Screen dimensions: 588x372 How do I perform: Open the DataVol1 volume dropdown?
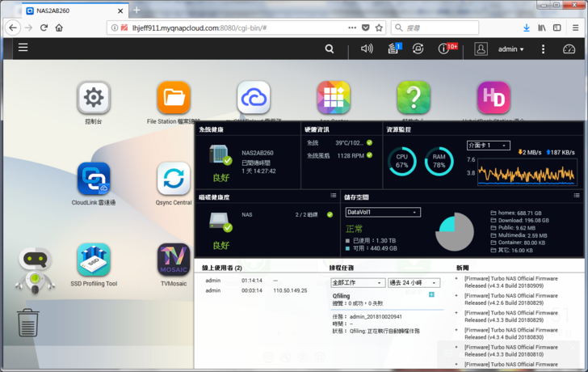coord(382,212)
